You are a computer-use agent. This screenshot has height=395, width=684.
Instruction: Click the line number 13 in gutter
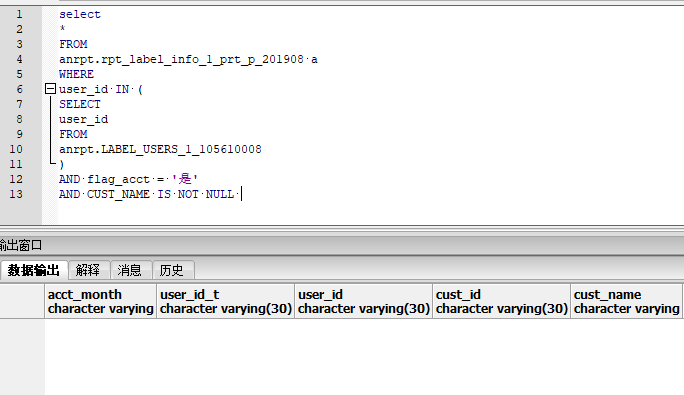click(16, 194)
